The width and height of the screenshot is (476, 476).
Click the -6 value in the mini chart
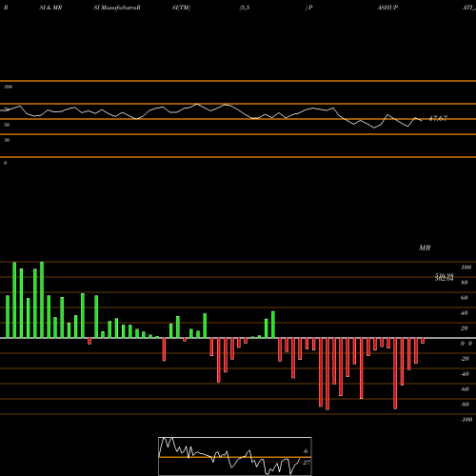point(305,451)
